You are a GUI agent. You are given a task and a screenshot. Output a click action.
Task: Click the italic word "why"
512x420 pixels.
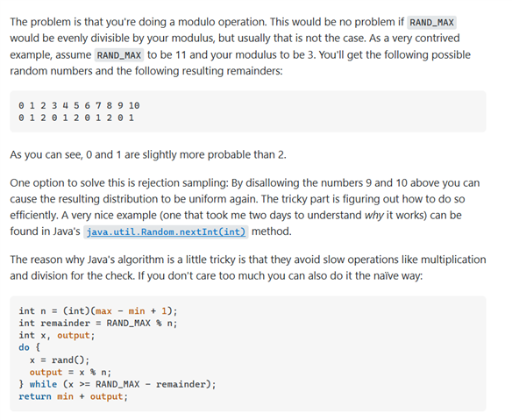coord(373,215)
